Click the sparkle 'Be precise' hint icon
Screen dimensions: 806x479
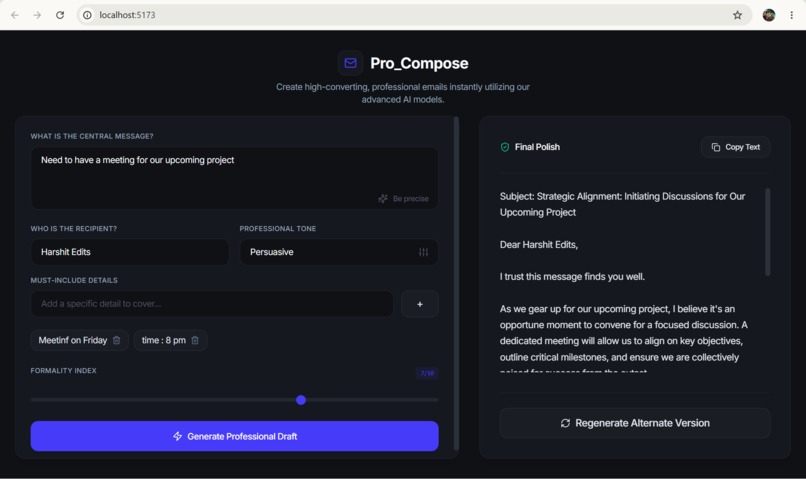click(x=383, y=198)
